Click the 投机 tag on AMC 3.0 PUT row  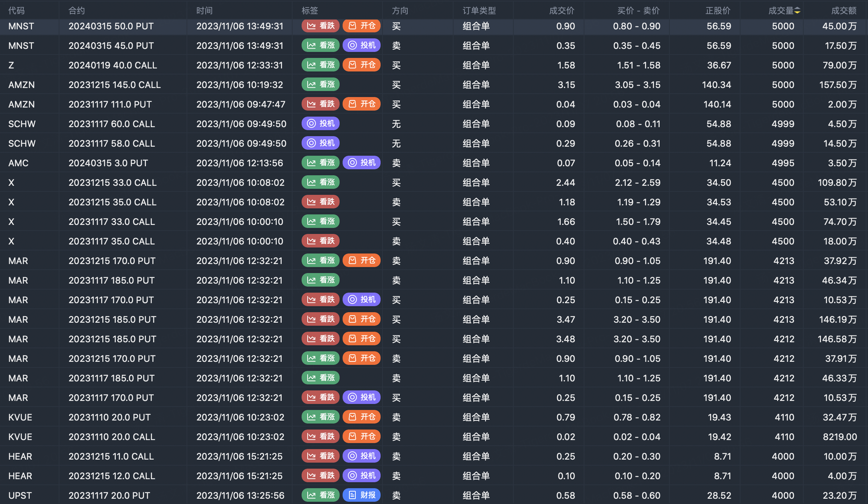pos(361,163)
